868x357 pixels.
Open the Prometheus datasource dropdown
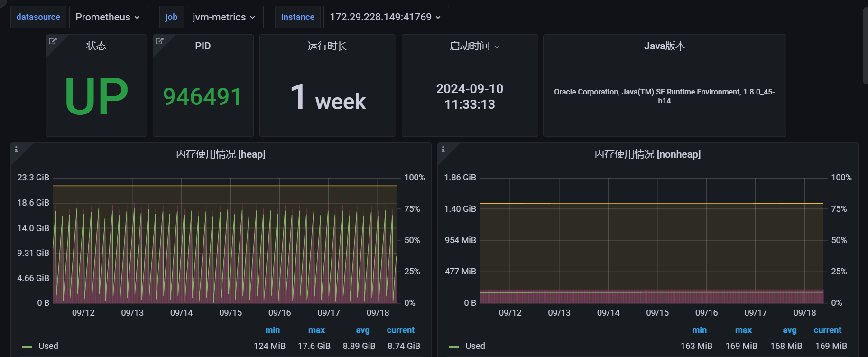[109, 17]
